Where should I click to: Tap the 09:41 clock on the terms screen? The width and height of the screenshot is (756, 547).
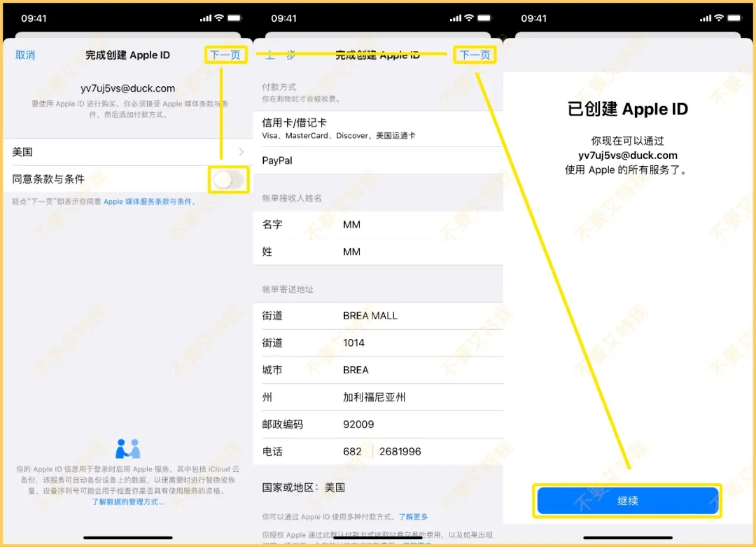click(x=34, y=18)
